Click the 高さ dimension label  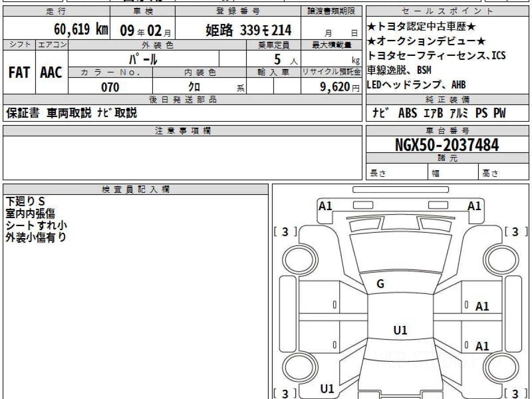[x=491, y=174]
